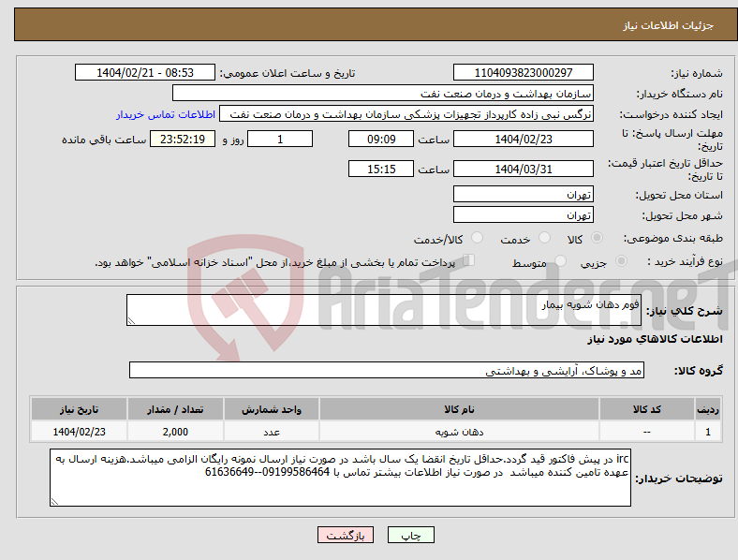Viewport: 738px width, 560px height.
Task: Click the بازگشت (back) button
Action: [346, 535]
